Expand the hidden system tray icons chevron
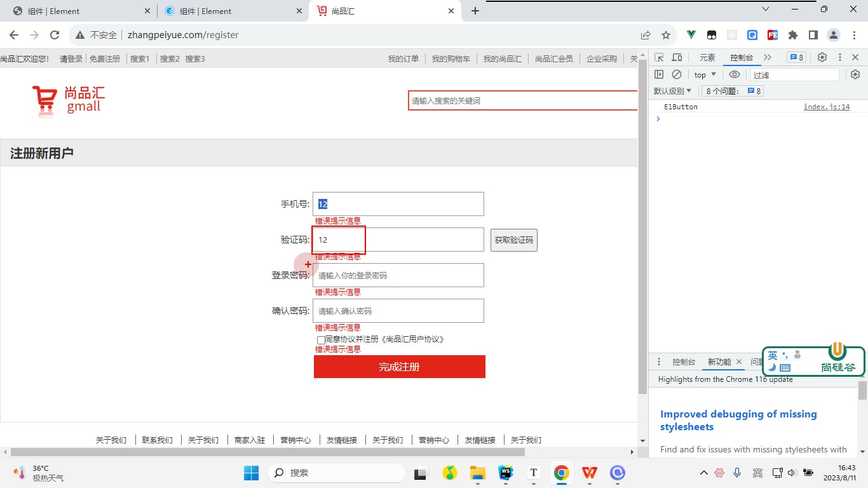The image size is (868, 488). pyautogui.click(x=703, y=473)
